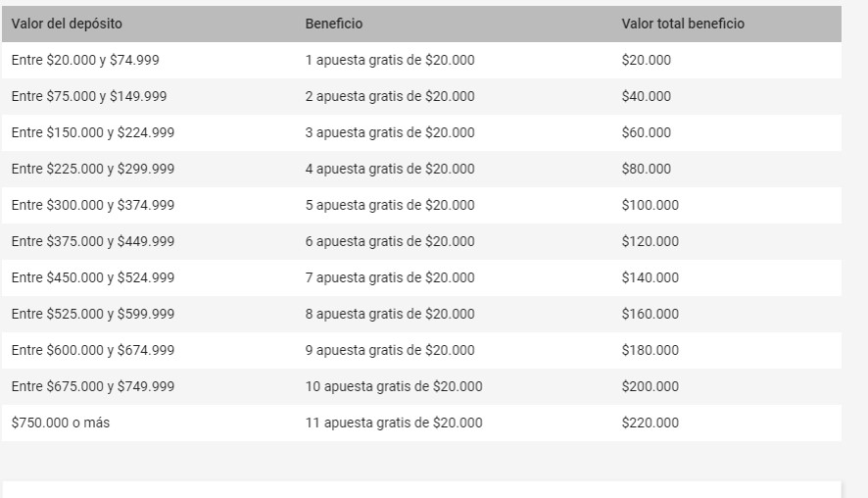Click the "$100.000" total benefit value
The width and height of the screenshot is (868, 498).
(650, 205)
